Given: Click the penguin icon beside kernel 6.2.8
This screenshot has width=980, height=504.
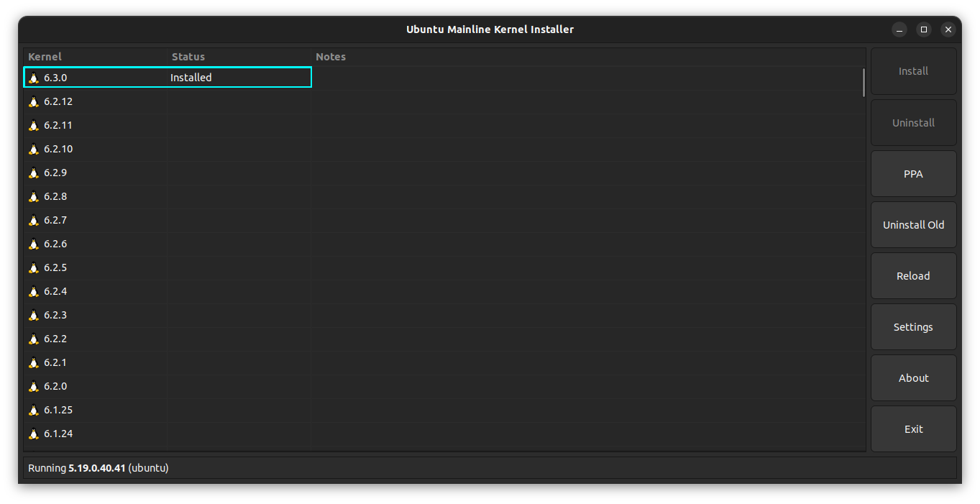Looking at the screenshot, I should 33,196.
